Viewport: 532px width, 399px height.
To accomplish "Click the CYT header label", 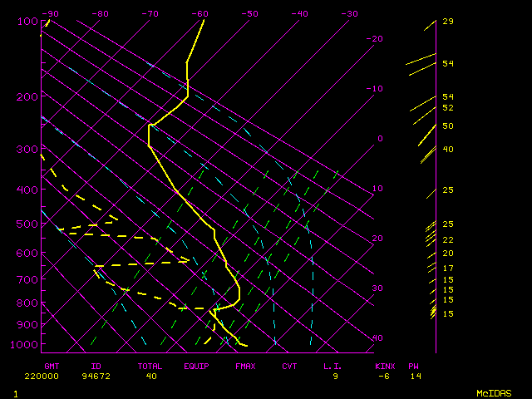I will click(x=289, y=366).
